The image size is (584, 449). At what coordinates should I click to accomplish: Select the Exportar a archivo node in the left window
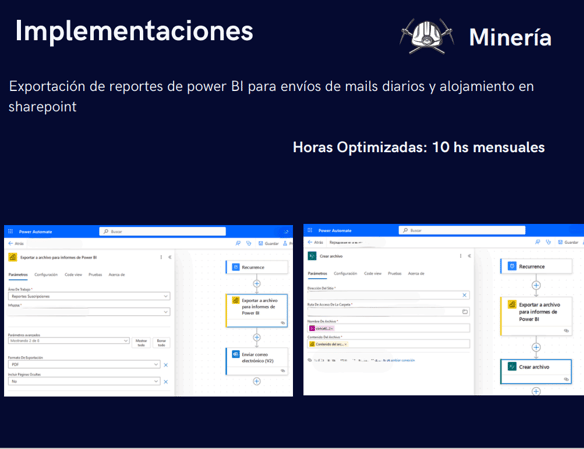coord(257,311)
